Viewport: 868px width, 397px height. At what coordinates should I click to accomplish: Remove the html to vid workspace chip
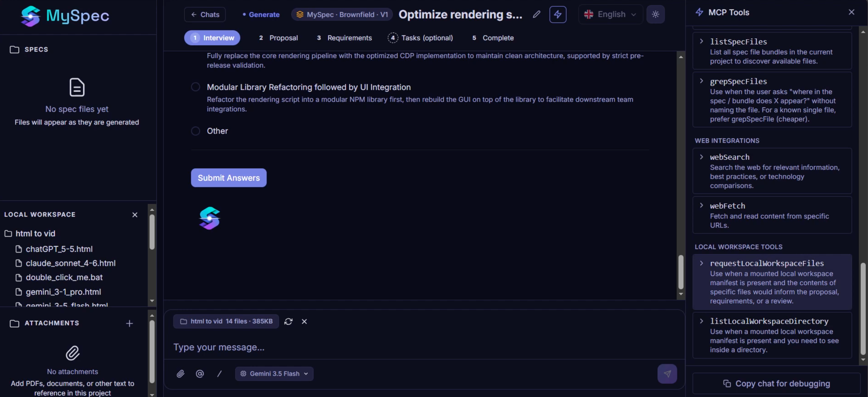pyautogui.click(x=304, y=321)
